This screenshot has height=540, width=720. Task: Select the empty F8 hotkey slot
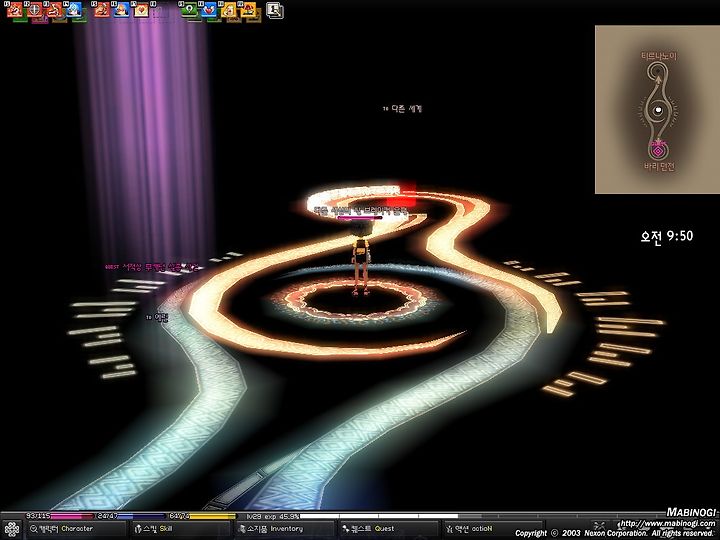tap(161, 9)
